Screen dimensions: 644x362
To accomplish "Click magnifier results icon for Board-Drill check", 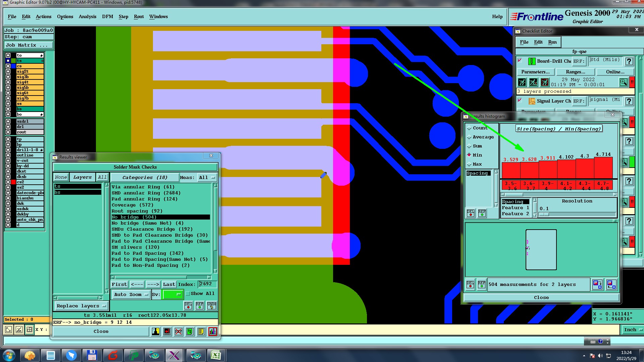I will tap(623, 82).
